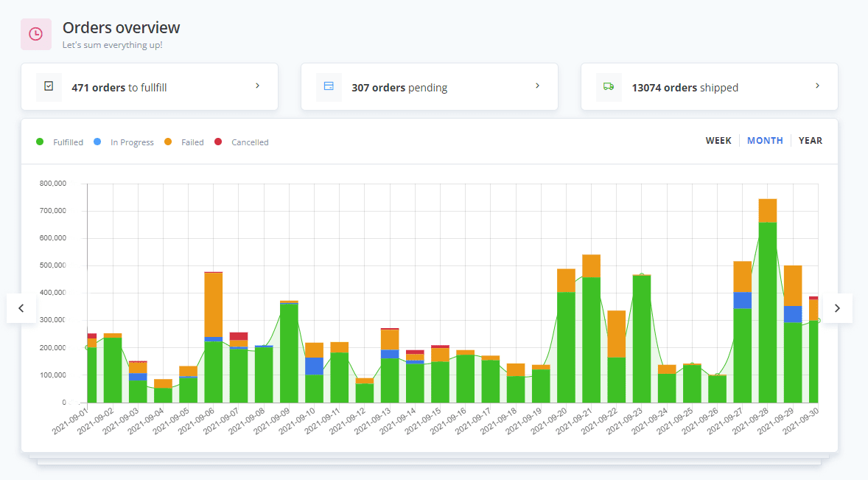The width and height of the screenshot is (868, 480).
Task: Select the bar for 2021-09-22
Action: pyautogui.click(x=616, y=357)
